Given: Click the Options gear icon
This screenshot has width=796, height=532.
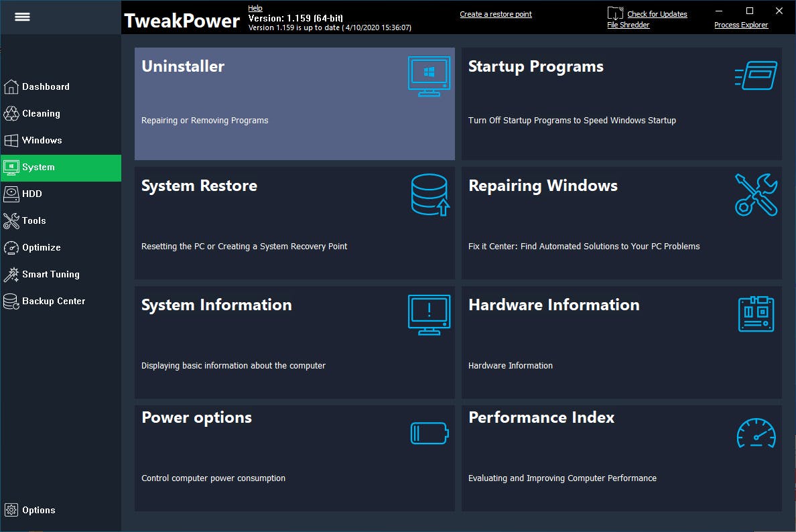Looking at the screenshot, I should point(11,510).
